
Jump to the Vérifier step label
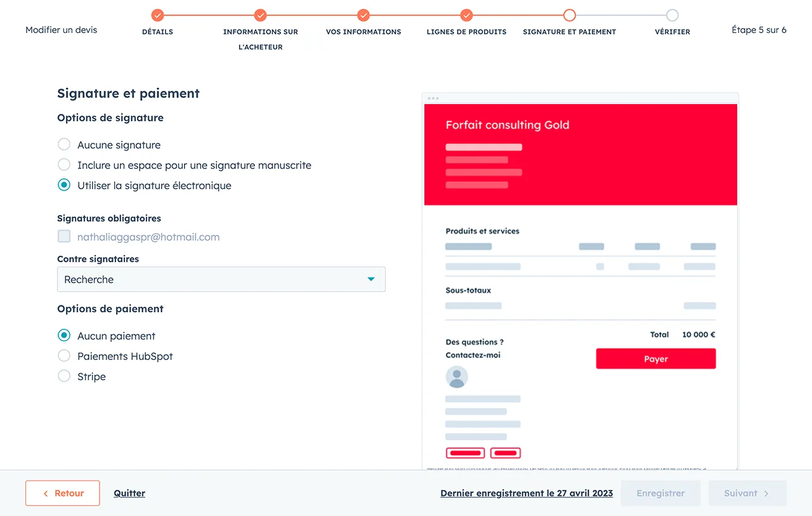point(672,32)
